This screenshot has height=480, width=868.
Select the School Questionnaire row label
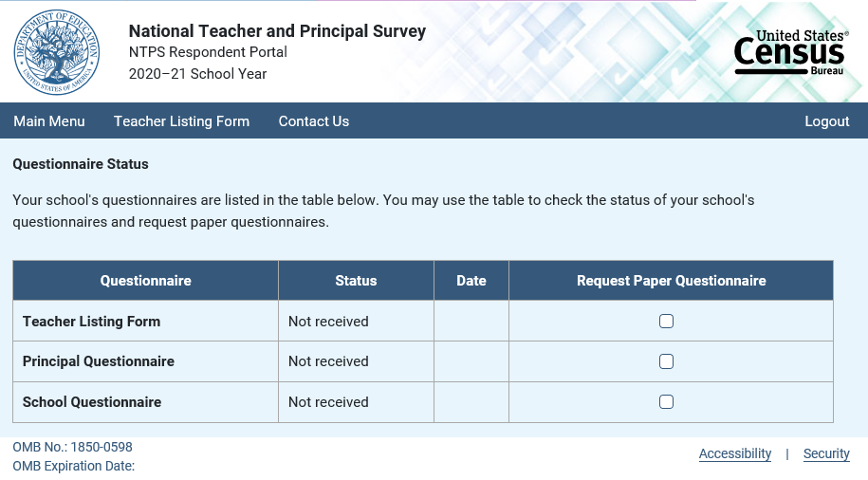pyautogui.click(x=92, y=402)
